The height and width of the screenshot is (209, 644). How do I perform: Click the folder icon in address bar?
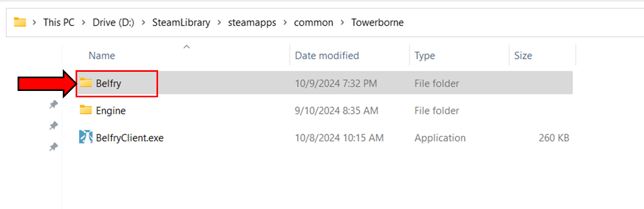click(x=20, y=22)
